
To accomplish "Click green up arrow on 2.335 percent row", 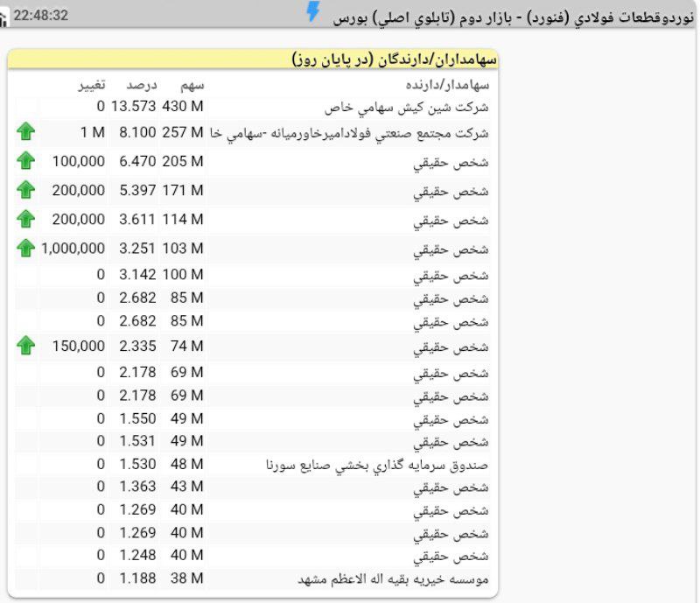I will coord(26,346).
